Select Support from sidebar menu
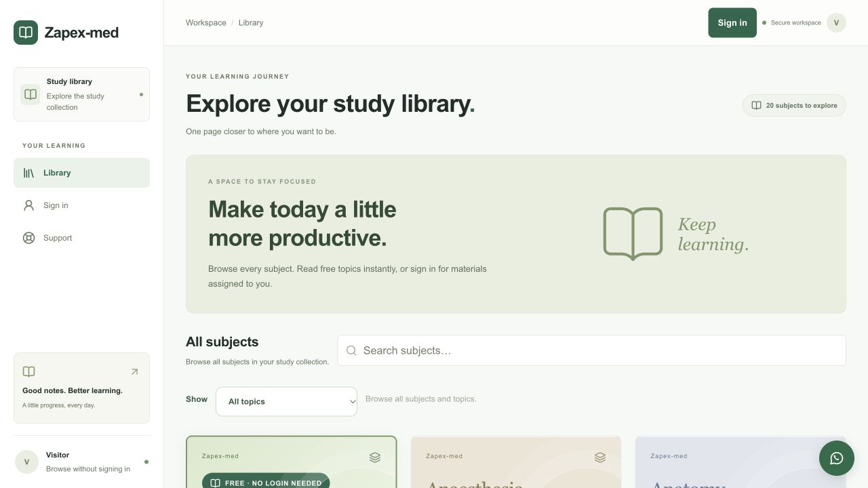The height and width of the screenshot is (488, 868). [81, 238]
